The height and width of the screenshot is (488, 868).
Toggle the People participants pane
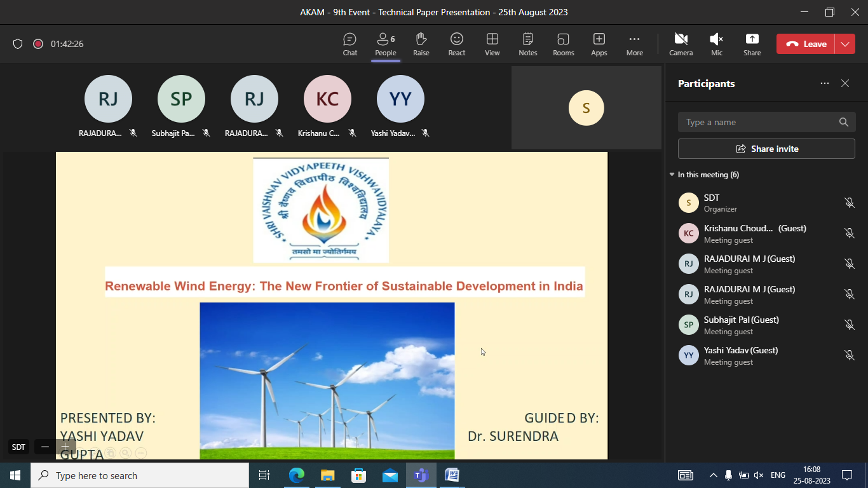pyautogui.click(x=385, y=44)
